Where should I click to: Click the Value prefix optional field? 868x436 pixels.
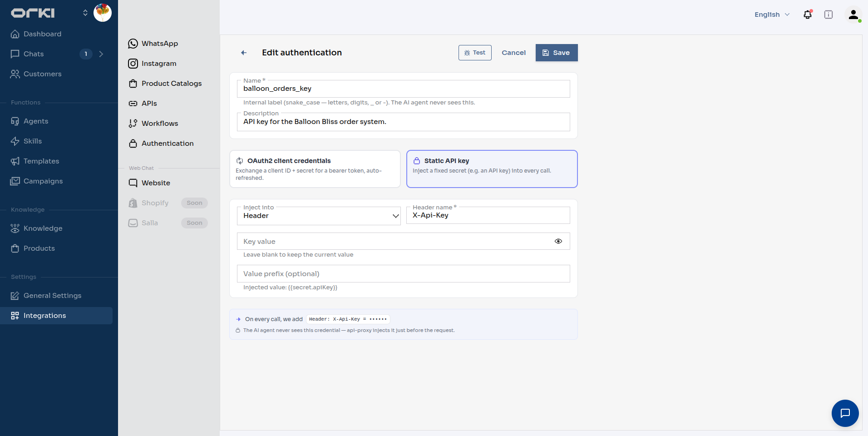403,274
